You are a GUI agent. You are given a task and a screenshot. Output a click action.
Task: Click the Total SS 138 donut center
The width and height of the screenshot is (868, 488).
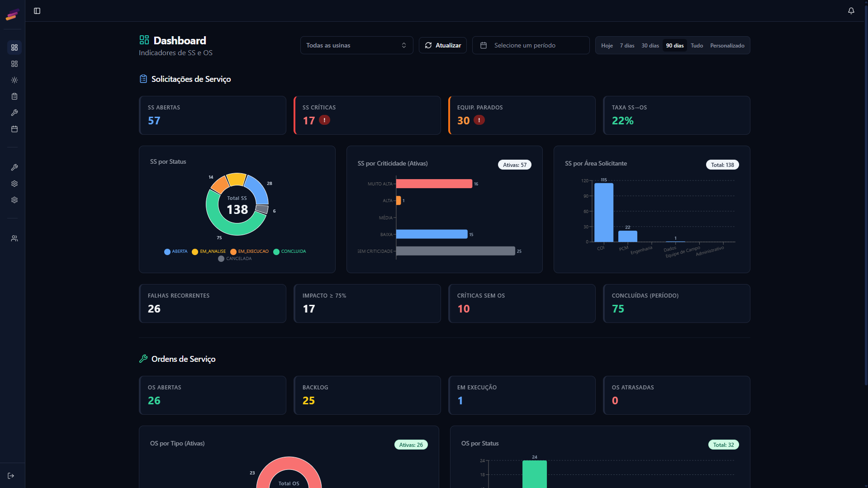click(237, 205)
